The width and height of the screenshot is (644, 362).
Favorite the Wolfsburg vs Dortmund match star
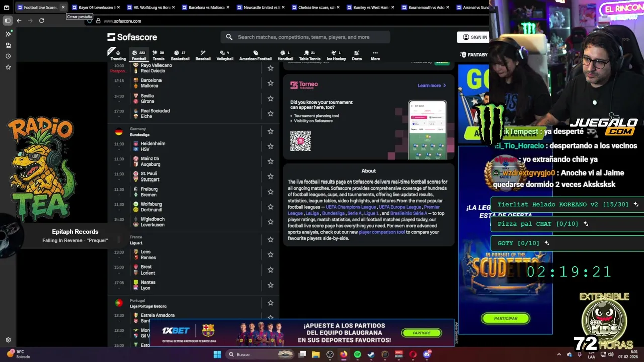(x=270, y=207)
